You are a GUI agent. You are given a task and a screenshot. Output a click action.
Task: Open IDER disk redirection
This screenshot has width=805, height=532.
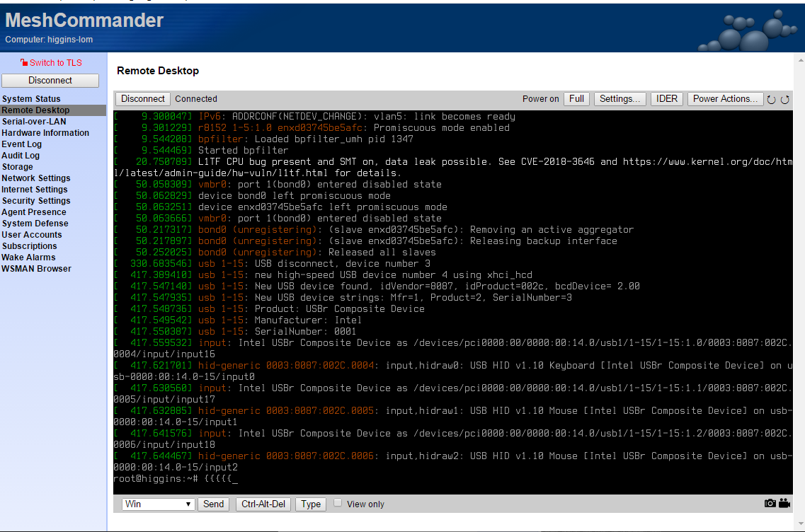(x=666, y=98)
